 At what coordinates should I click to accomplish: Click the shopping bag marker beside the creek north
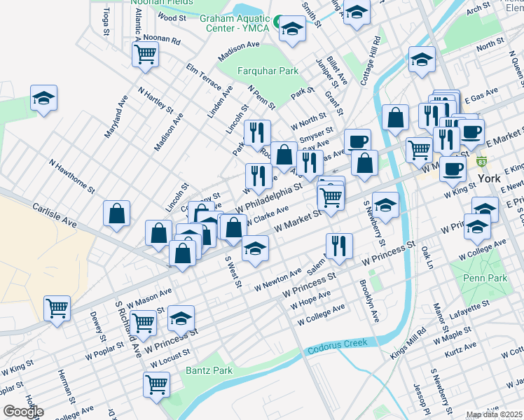pyautogui.click(x=395, y=118)
